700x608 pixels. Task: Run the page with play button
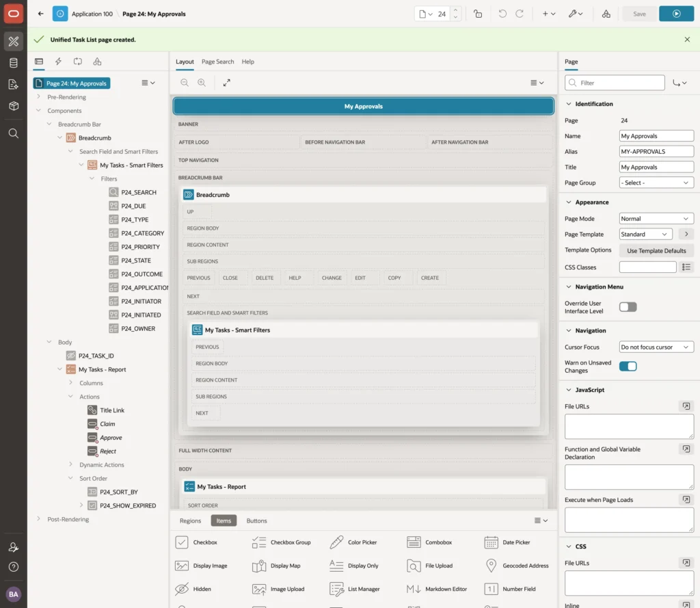point(676,14)
